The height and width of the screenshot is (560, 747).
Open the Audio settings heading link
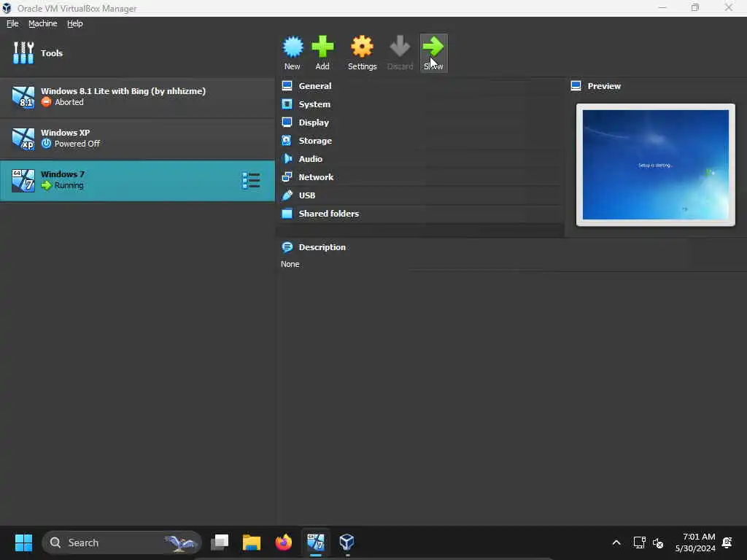pyautogui.click(x=310, y=158)
